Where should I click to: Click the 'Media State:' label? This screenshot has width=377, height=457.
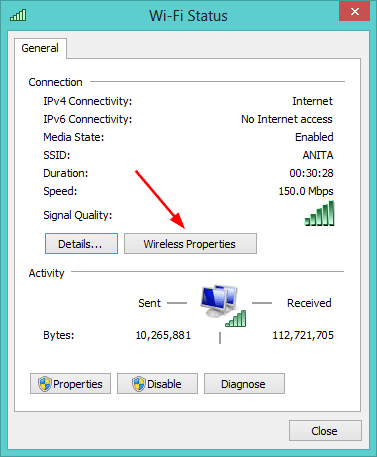[74, 137]
